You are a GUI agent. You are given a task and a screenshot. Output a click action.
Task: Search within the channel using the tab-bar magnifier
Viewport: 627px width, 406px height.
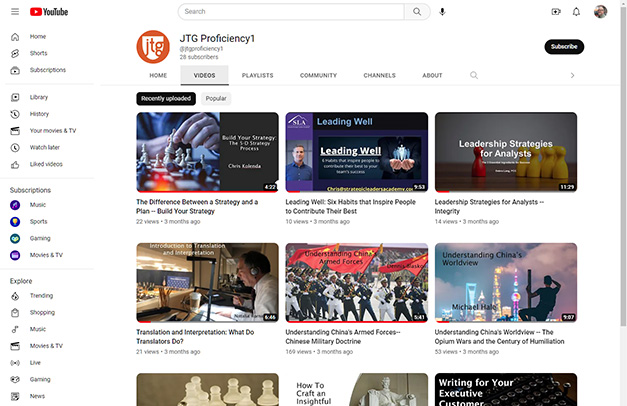click(474, 75)
